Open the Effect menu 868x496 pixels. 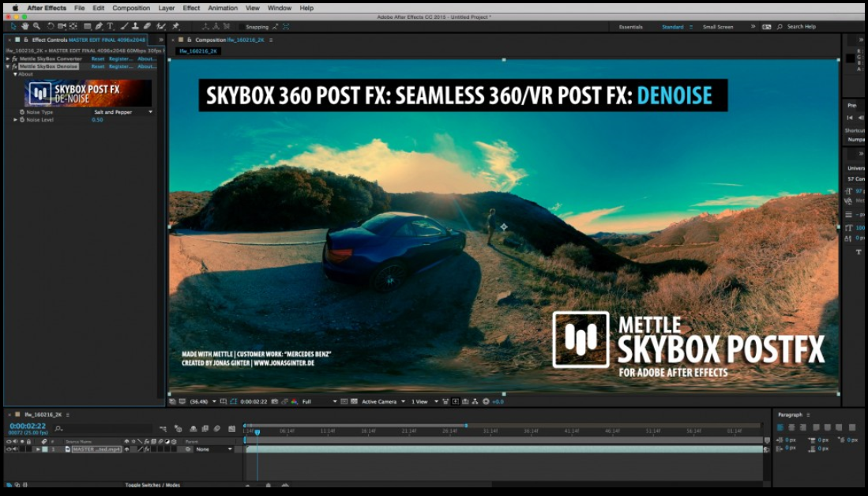click(192, 9)
